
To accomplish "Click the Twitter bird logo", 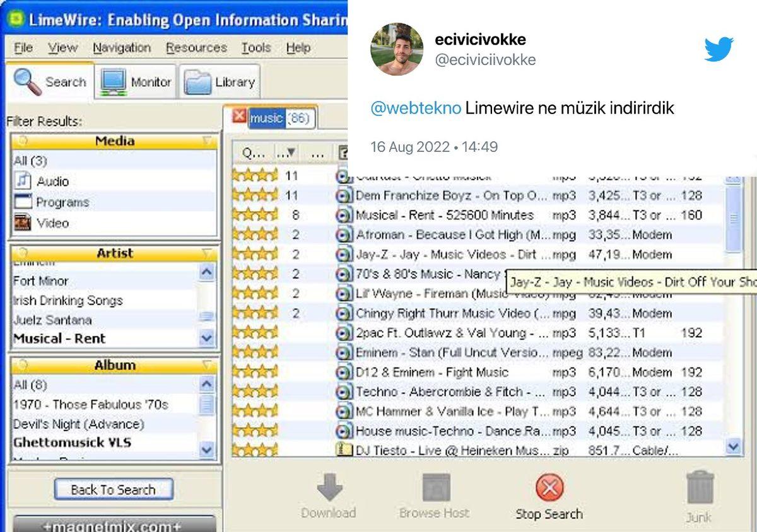I will click(x=718, y=49).
